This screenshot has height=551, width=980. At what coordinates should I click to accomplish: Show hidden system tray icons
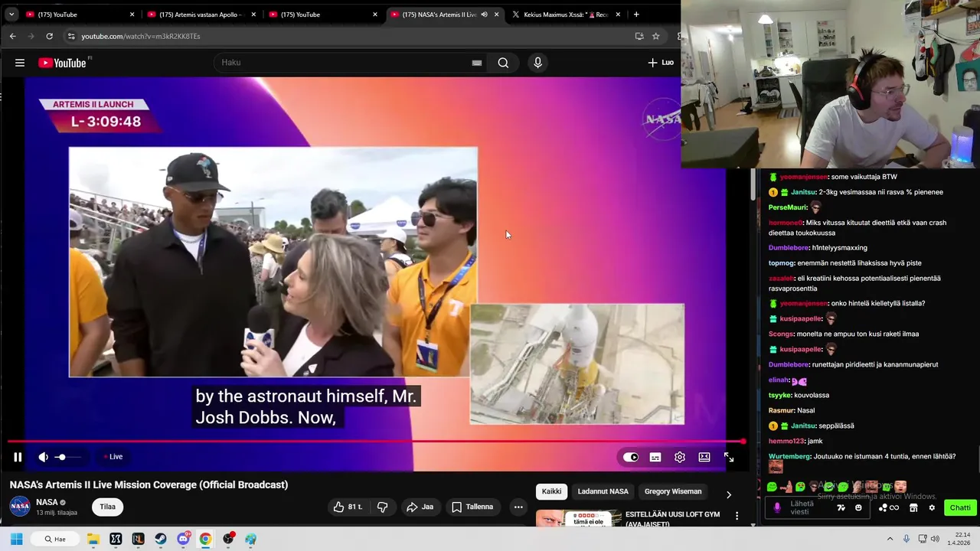pos(890,539)
